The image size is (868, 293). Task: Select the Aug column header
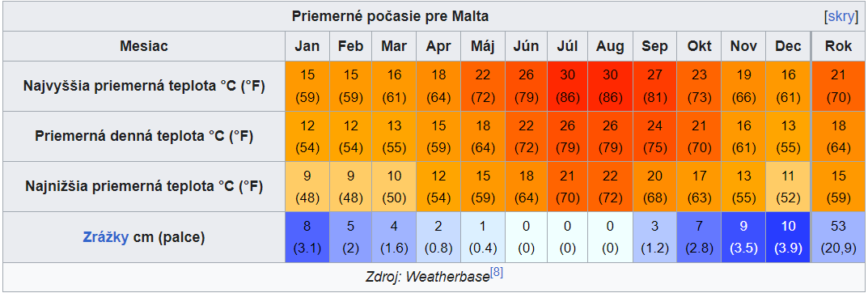(x=610, y=46)
